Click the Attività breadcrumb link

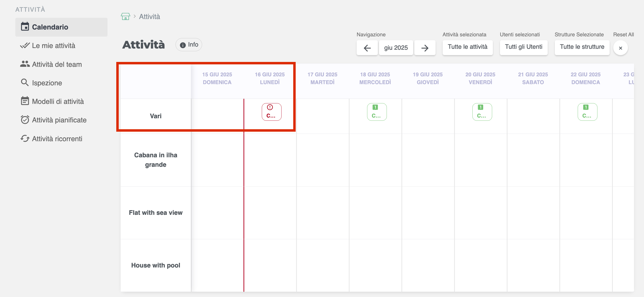click(149, 17)
